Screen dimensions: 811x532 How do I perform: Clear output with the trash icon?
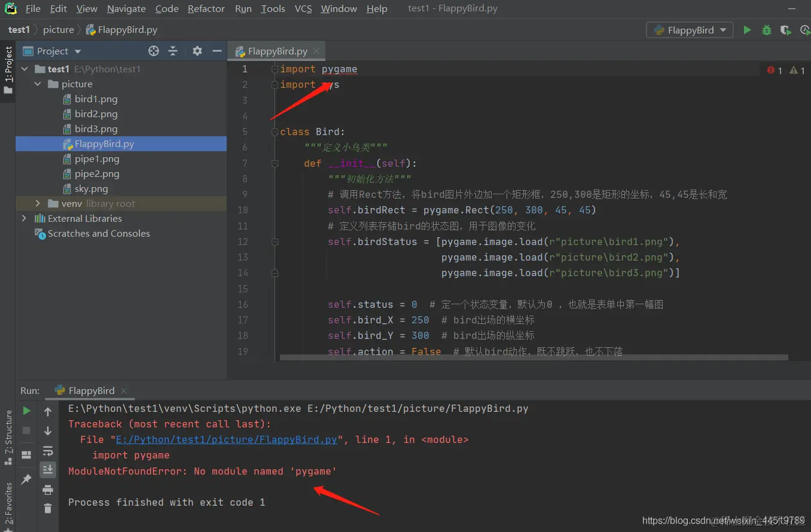[x=48, y=509]
